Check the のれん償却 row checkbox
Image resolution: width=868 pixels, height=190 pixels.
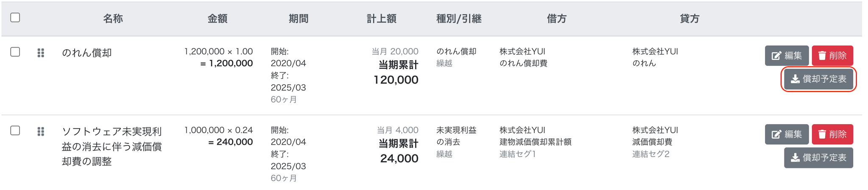pos(15,52)
